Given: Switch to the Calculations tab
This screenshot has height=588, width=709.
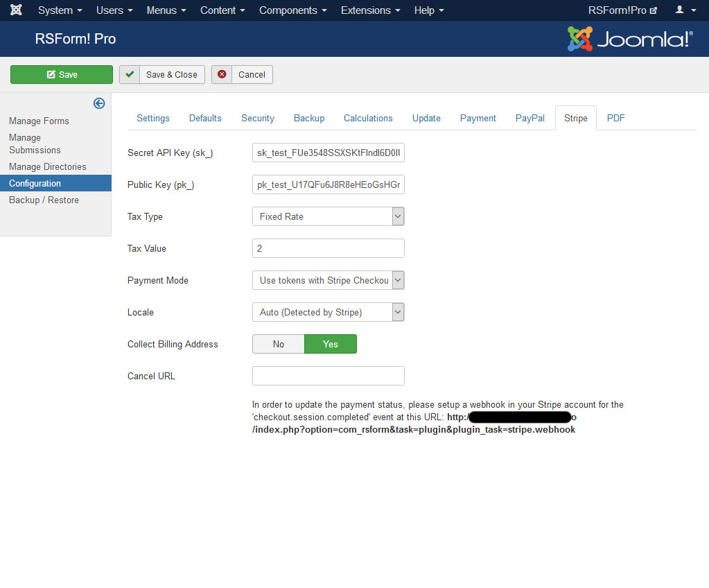Looking at the screenshot, I should [368, 118].
